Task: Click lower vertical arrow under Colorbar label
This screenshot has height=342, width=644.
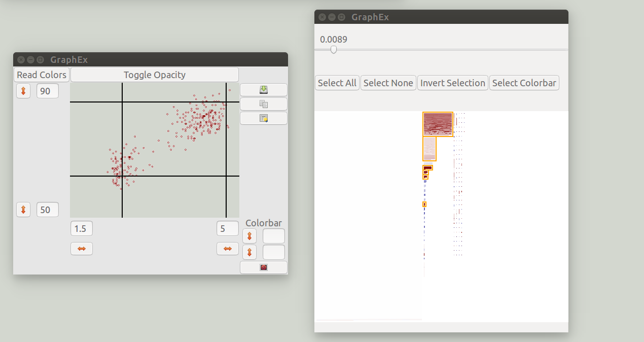Action: point(249,252)
